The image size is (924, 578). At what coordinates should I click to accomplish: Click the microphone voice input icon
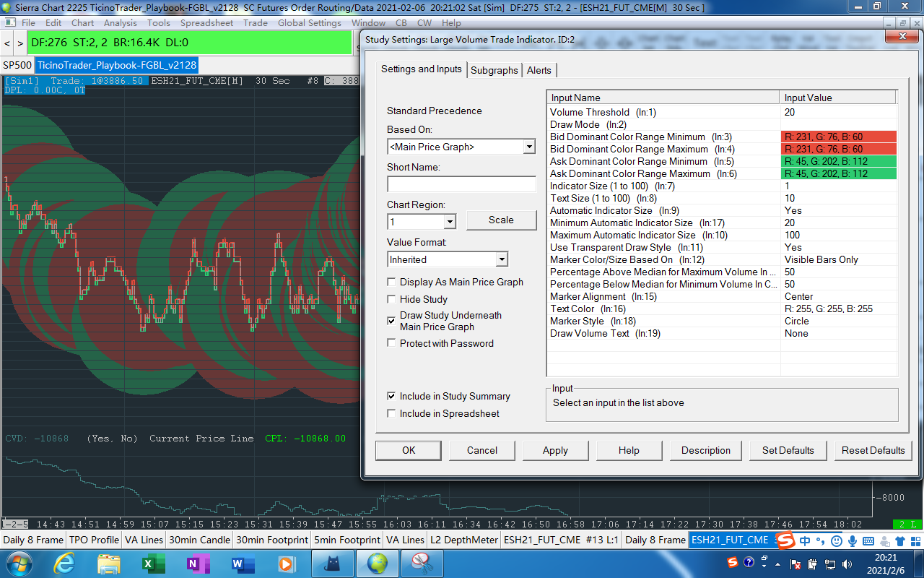tap(853, 540)
